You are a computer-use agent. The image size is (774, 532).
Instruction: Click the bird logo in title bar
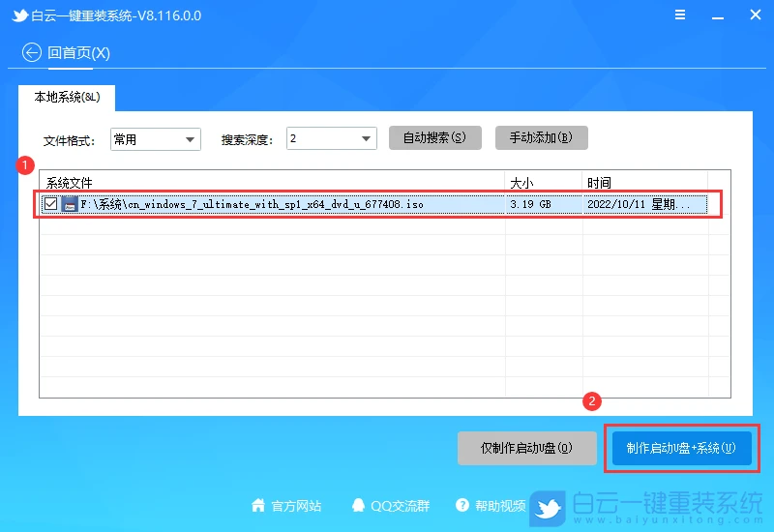click(19, 15)
